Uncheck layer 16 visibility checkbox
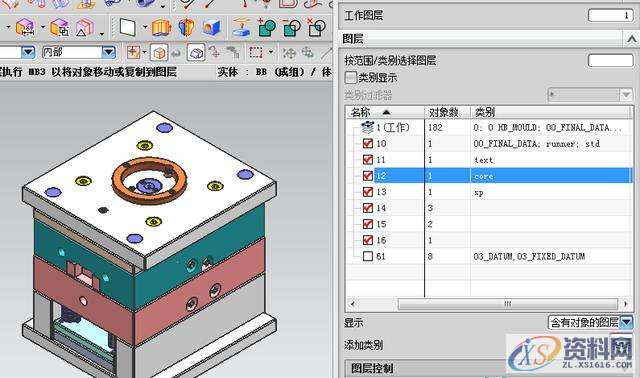This screenshot has width=640, height=378. (368, 240)
